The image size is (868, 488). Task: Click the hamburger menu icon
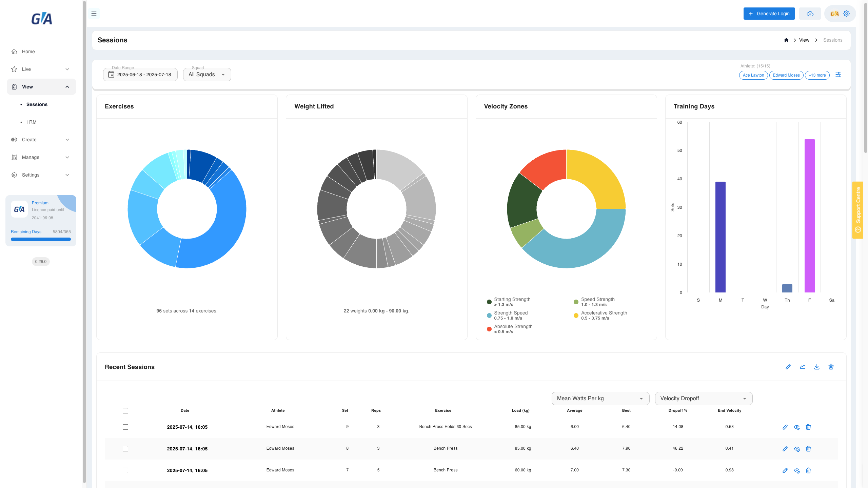pyautogui.click(x=94, y=14)
